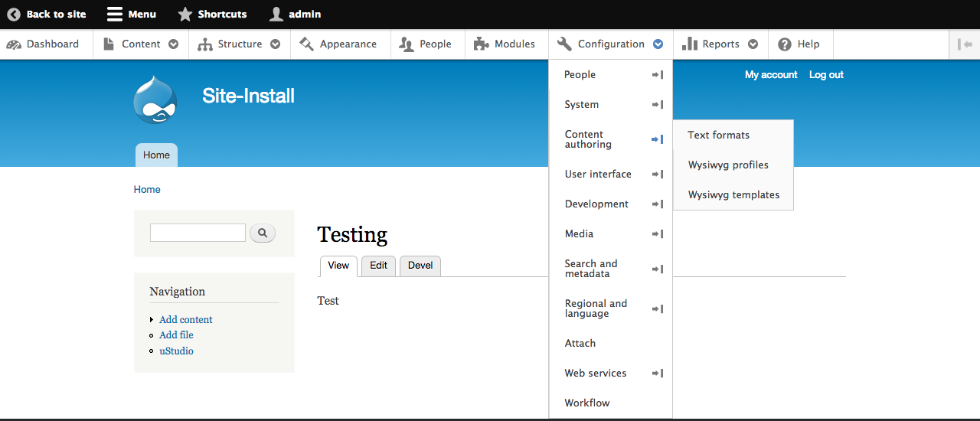This screenshot has width=980, height=421.
Task: Click the Appearance paintbrush icon
Action: pos(306,44)
